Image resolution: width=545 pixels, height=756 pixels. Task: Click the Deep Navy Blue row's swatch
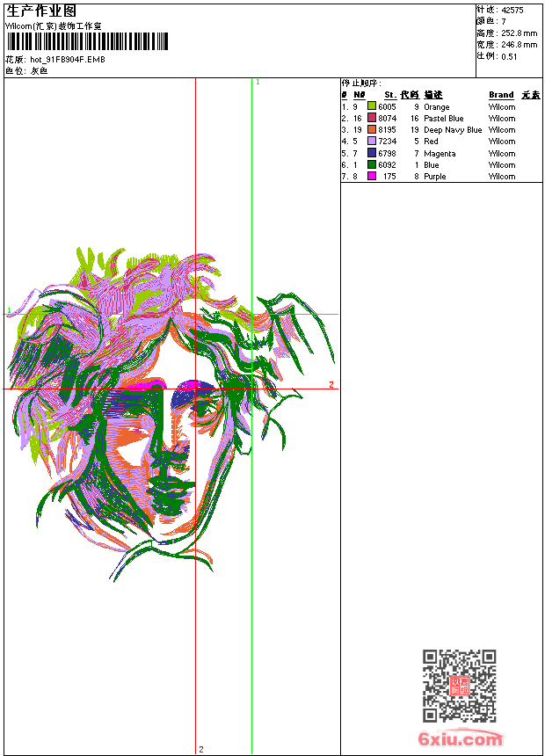pyautogui.click(x=371, y=129)
